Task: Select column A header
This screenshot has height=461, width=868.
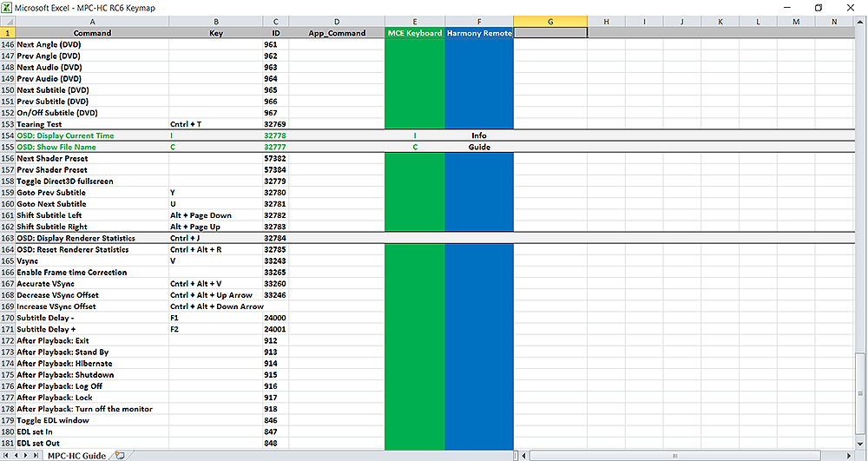Action: point(92,22)
